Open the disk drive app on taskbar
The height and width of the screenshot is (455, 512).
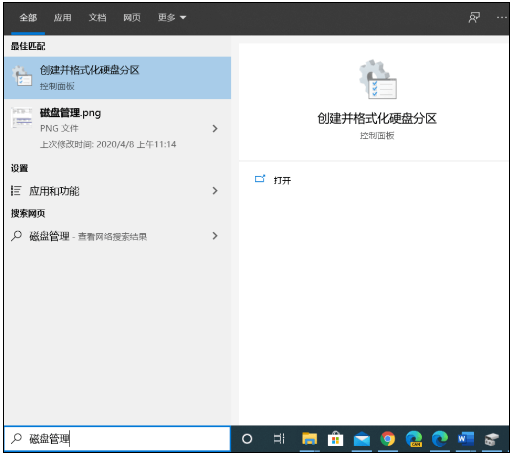coord(491,439)
